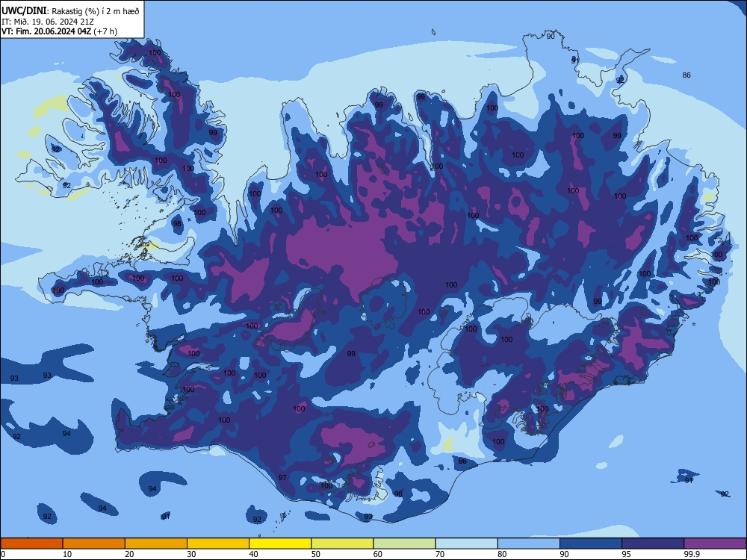The height and width of the screenshot is (560, 747).
Task: Click the '99.9' legend scale label
Action: click(x=692, y=554)
